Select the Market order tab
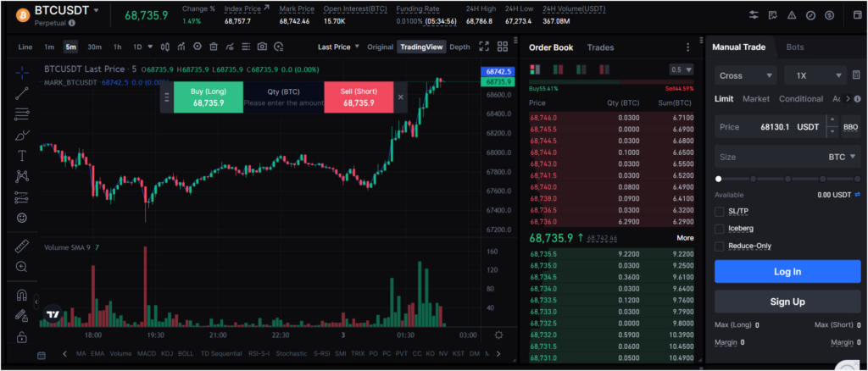This screenshot has height=371, width=868. point(755,99)
